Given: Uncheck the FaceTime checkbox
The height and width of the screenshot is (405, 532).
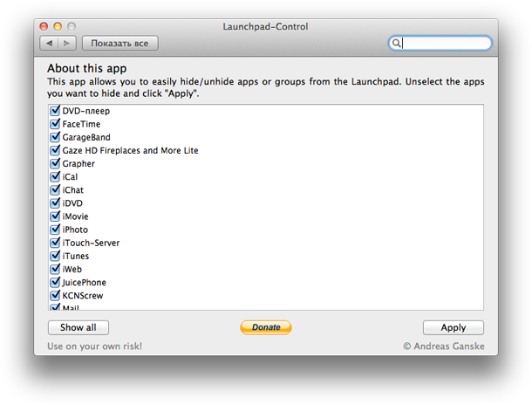Looking at the screenshot, I should pyautogui.click(x=56, y=124).
